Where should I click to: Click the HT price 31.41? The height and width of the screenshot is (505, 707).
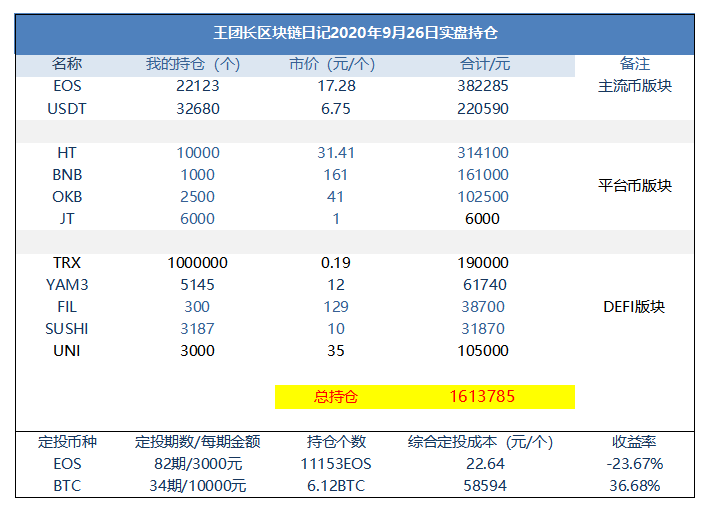pyautogui.click(x=336, y=153)
